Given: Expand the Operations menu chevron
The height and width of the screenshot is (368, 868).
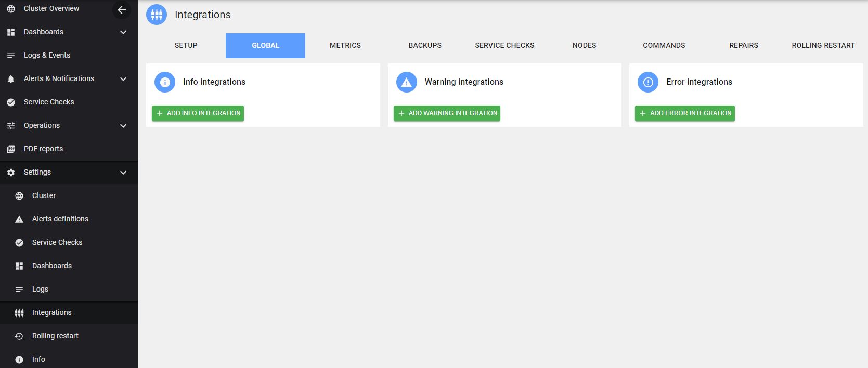Looking at the screenshot, I should (x=123, y=126).
